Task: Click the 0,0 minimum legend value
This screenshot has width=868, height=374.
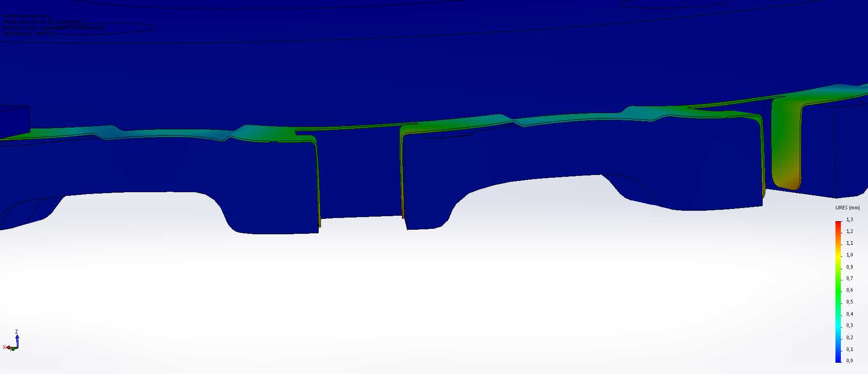Action: [x=849, y=361]
